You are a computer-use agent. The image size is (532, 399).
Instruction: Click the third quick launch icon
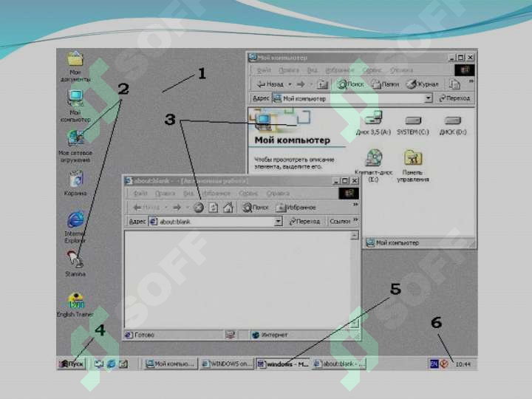click(x=123, y=364)
